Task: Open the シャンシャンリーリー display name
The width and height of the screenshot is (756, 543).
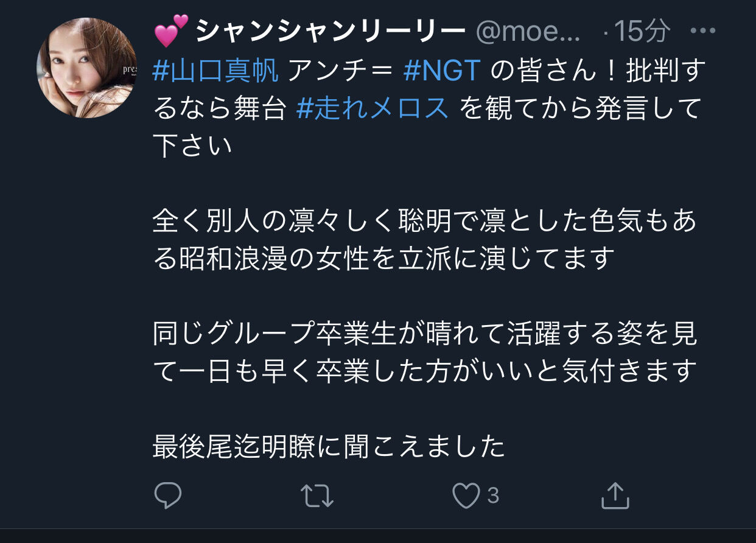Action: tap(331, 31)
